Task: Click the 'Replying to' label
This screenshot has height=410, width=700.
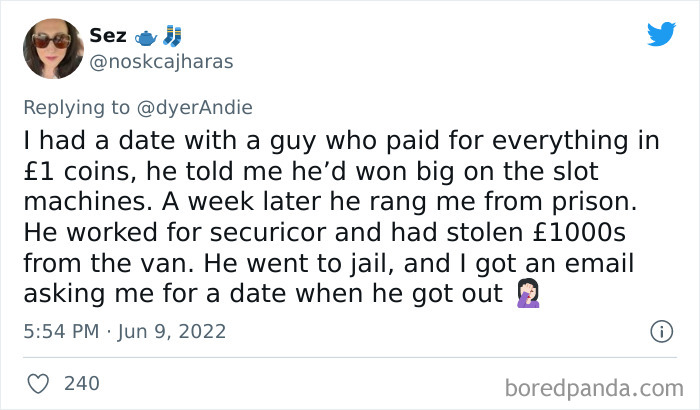Action: tap(76, 108)
